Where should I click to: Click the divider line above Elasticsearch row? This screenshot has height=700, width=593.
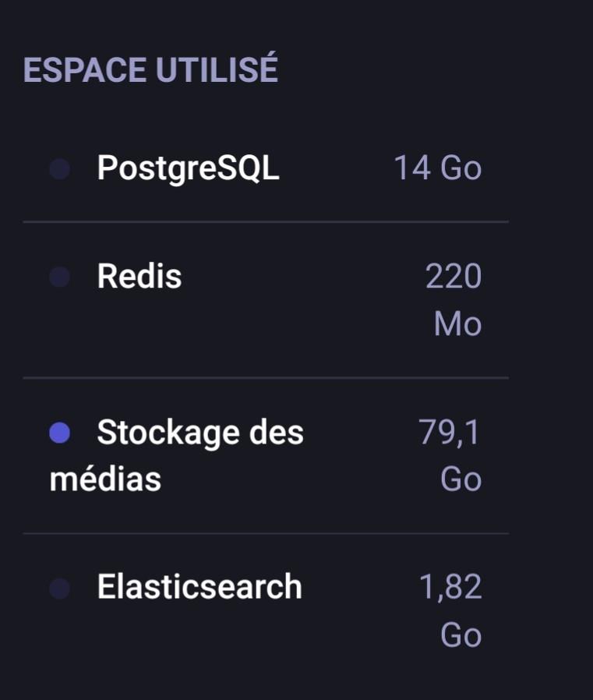coord(266,534)
